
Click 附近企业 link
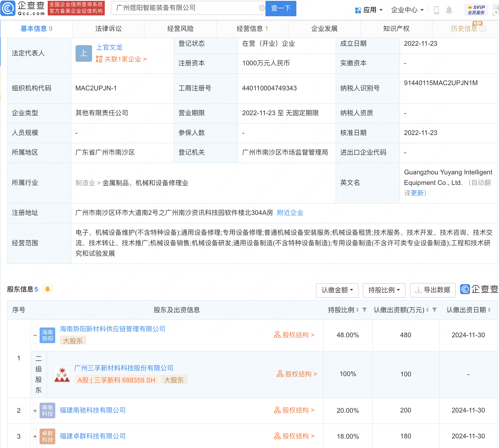tap(290, 213)
